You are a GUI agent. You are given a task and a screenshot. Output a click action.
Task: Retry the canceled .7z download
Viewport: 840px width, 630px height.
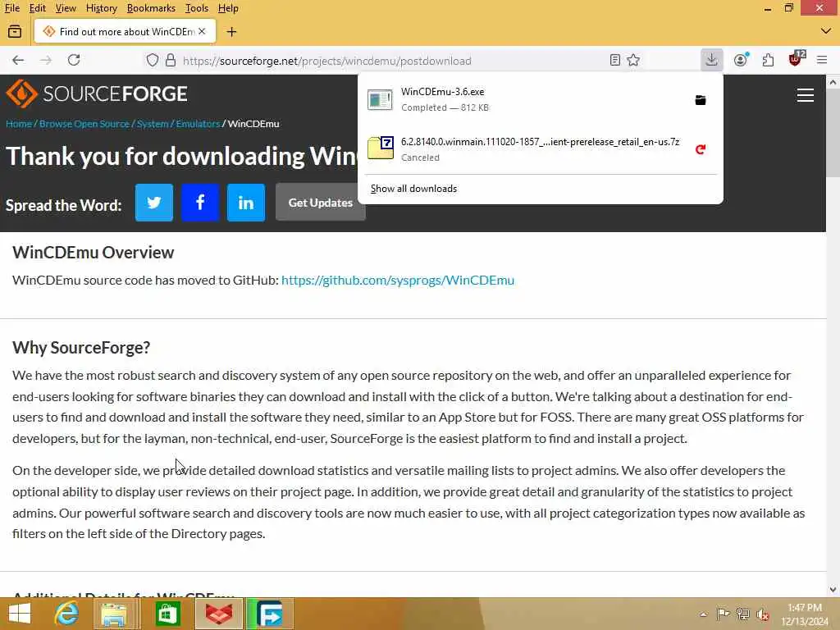pos(701,149)
